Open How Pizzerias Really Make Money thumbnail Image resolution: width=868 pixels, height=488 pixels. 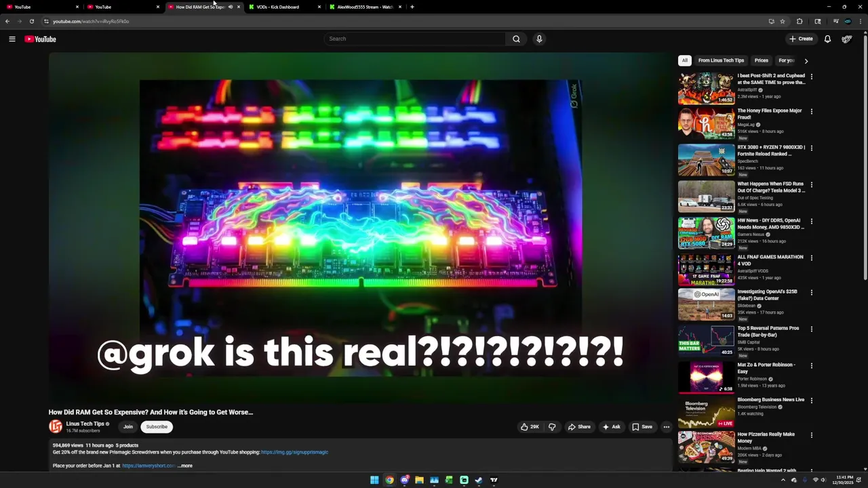click(706, 447)
